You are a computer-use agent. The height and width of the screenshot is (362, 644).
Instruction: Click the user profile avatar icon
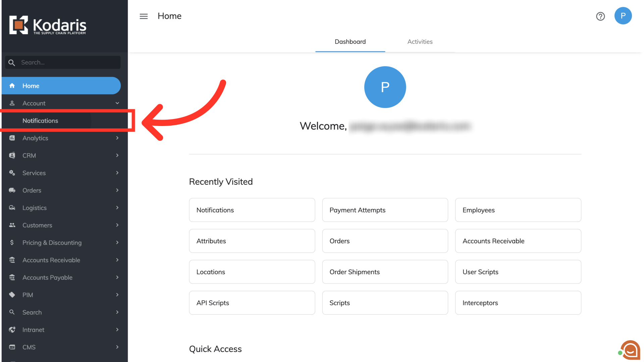click(623, 16)
